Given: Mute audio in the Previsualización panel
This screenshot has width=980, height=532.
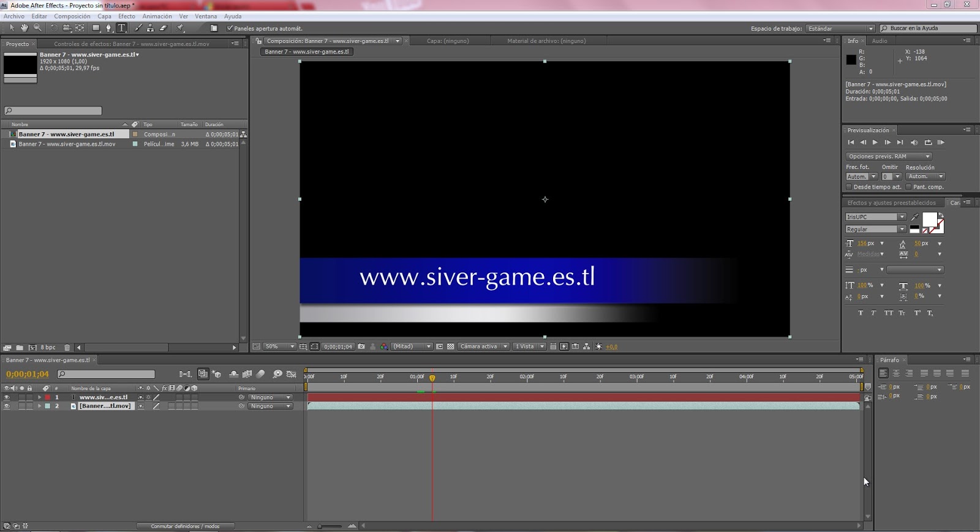Looking at the screenshot, I should click(x=914, y=143).
